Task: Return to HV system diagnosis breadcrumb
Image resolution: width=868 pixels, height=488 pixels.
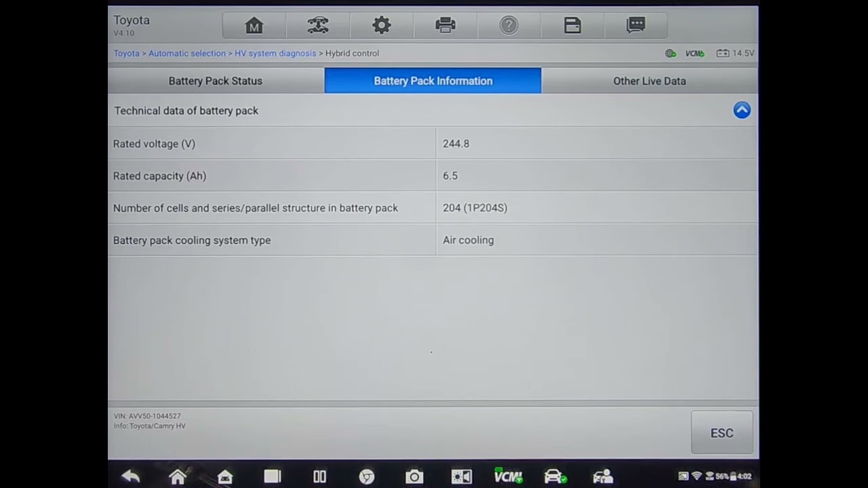Action: (275, 53)
